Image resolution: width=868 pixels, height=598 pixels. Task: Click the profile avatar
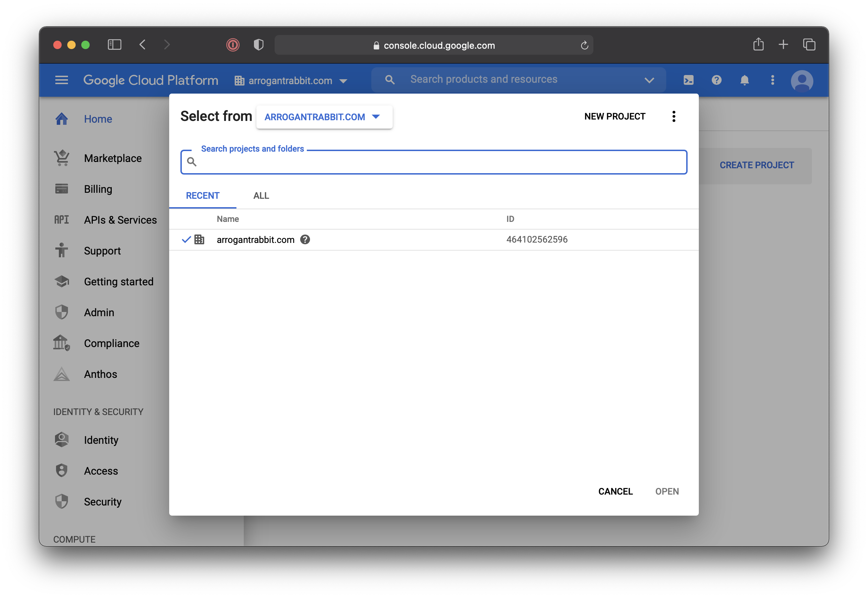pyautogui.click(x=802, y=80)
